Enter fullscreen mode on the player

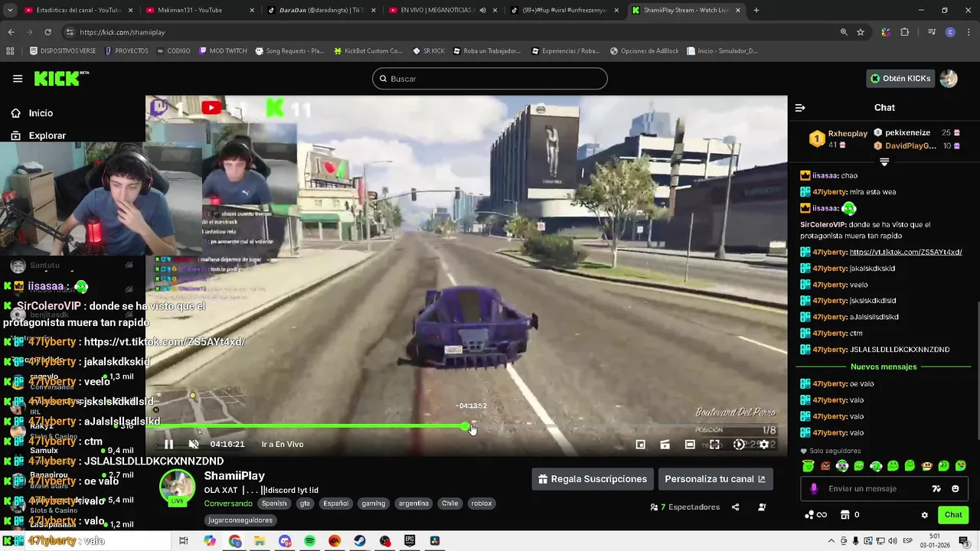(x=714, y=444)
